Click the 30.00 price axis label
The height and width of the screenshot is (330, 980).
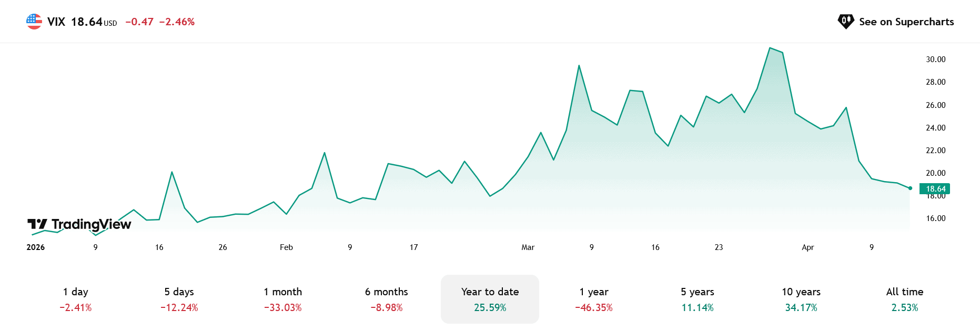pos(935,59)
